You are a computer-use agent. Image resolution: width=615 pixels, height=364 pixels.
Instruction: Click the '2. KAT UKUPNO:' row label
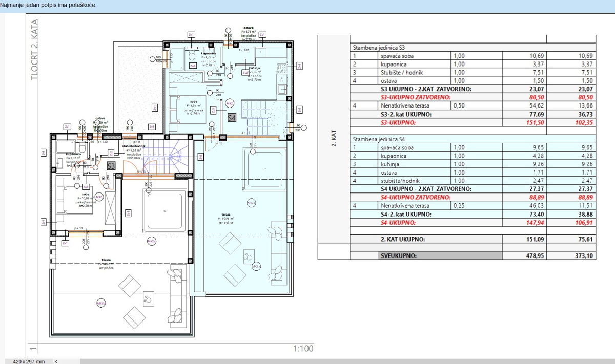pyautogui.click(x=402, y=239)
